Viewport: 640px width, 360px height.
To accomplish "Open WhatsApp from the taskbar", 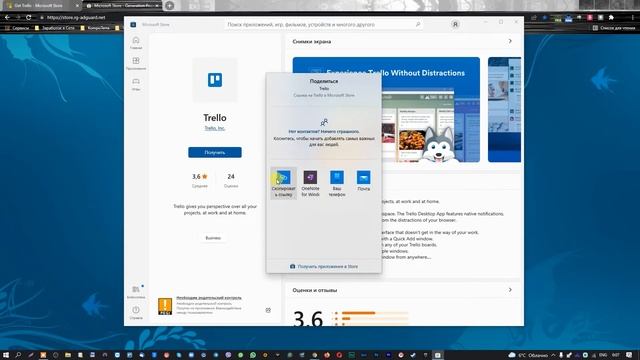I will click(x=253, y=355).
